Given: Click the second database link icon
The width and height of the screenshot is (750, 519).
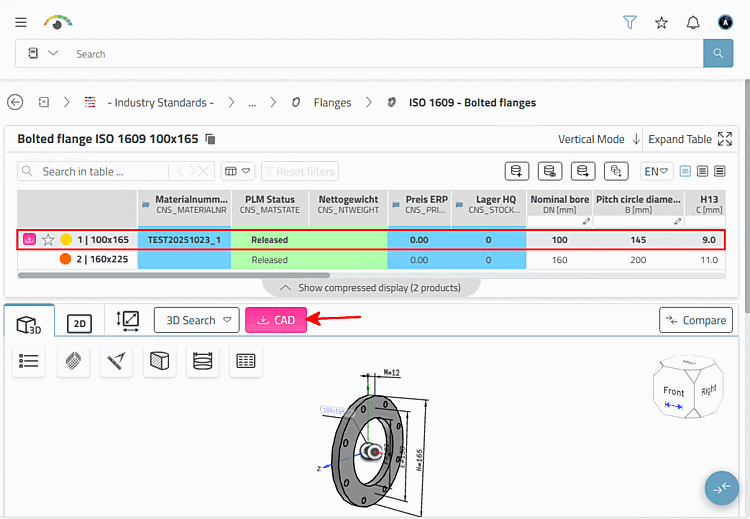Looking at the screenshot, I should (550, 171).
